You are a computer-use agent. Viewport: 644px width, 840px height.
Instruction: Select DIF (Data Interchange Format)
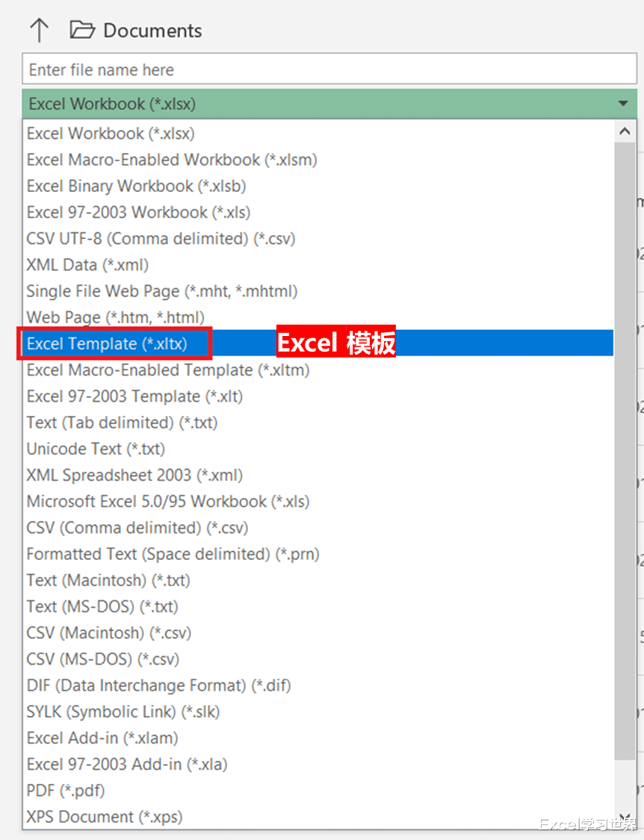coord(318,685)
